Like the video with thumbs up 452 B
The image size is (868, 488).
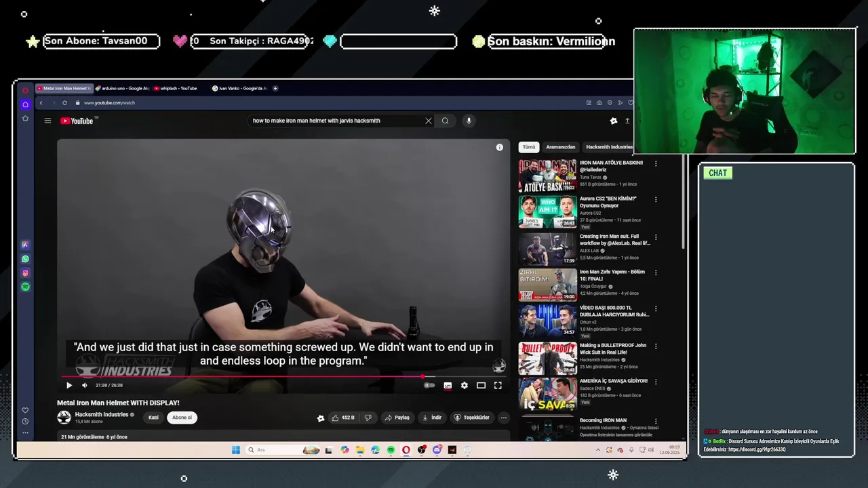pyautogui.click(x=342, y=418)
